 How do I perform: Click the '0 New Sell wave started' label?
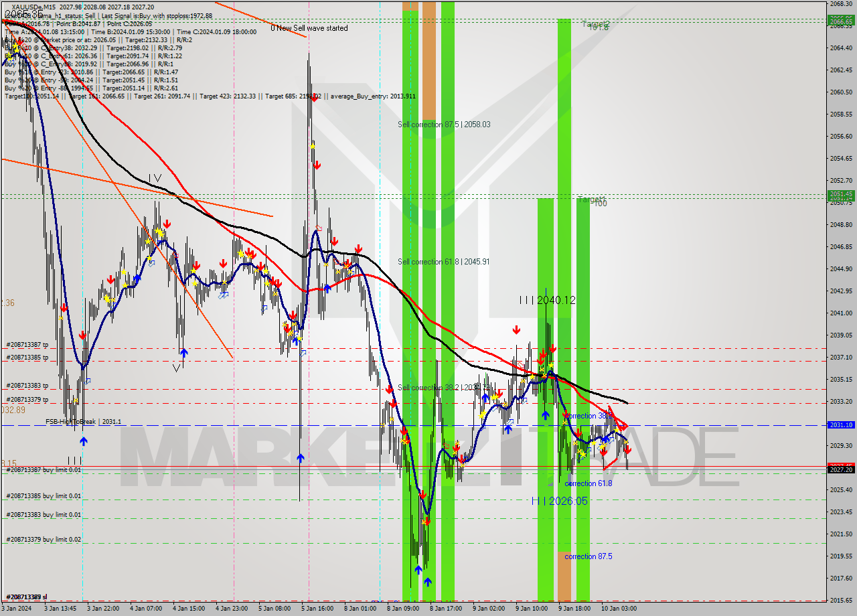(309, 28)
